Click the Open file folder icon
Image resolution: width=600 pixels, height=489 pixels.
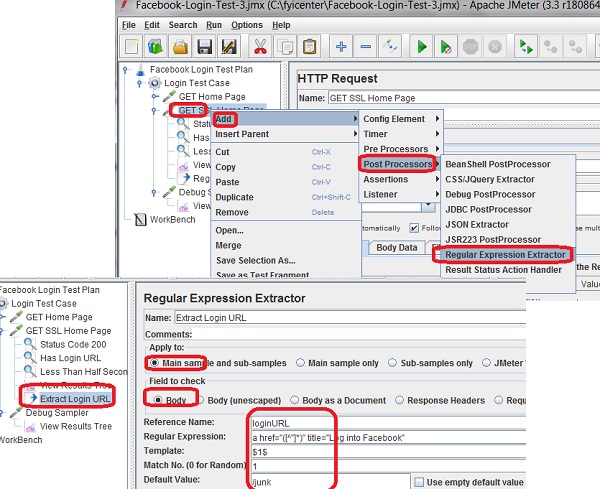tap(180, 47)
